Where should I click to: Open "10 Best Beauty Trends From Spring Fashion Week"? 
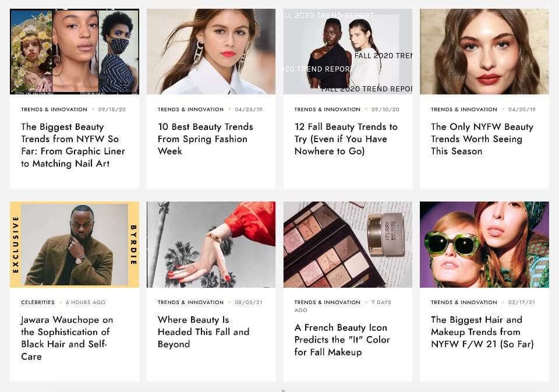coord(205,139)
